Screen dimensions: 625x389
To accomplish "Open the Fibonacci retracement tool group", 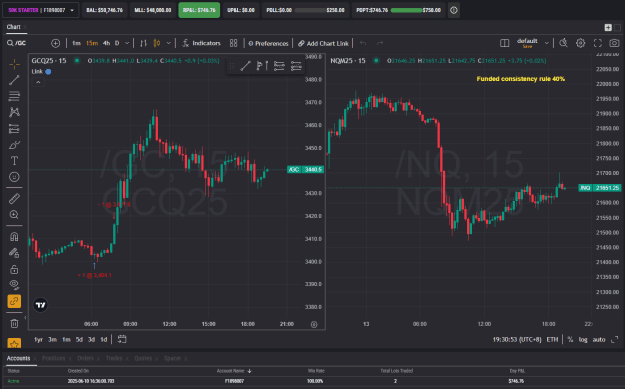I will pyautogui.click(x=14, y=96).
